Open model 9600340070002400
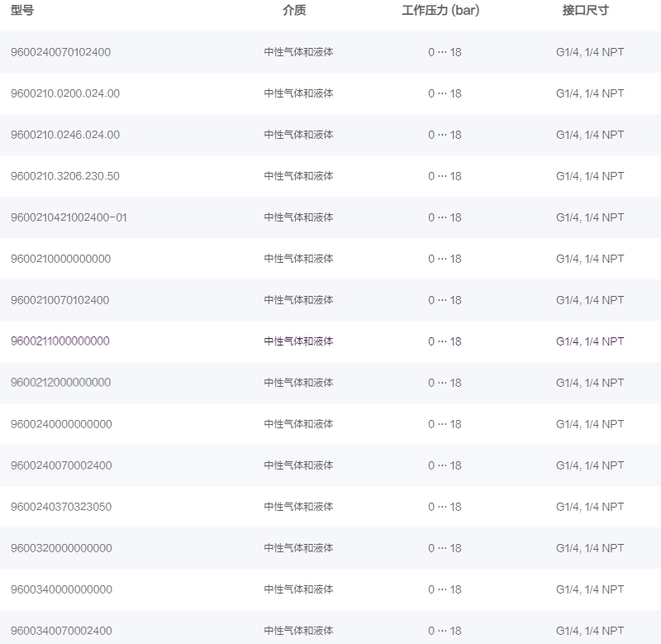Screen dimensions: 661x644 tap(61, 631)
